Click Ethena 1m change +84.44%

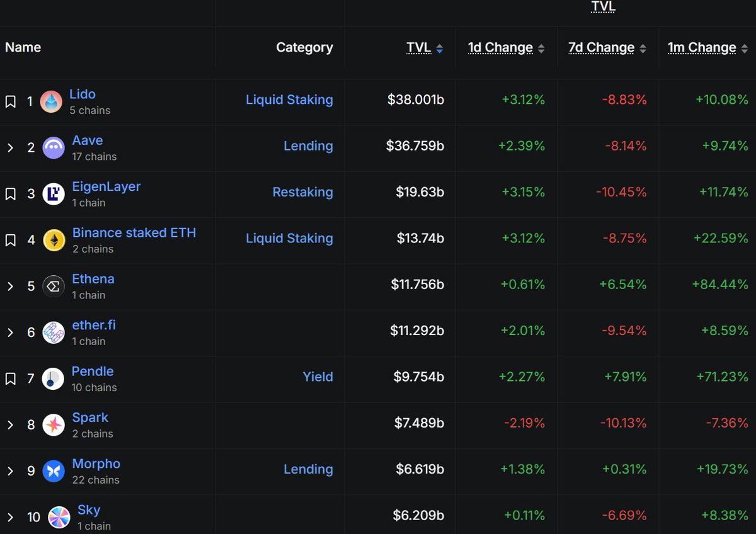(x=720, y=285)
